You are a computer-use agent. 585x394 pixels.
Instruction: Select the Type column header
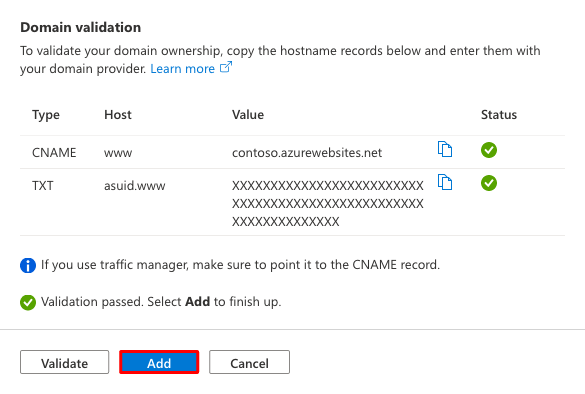coord(46,115)
